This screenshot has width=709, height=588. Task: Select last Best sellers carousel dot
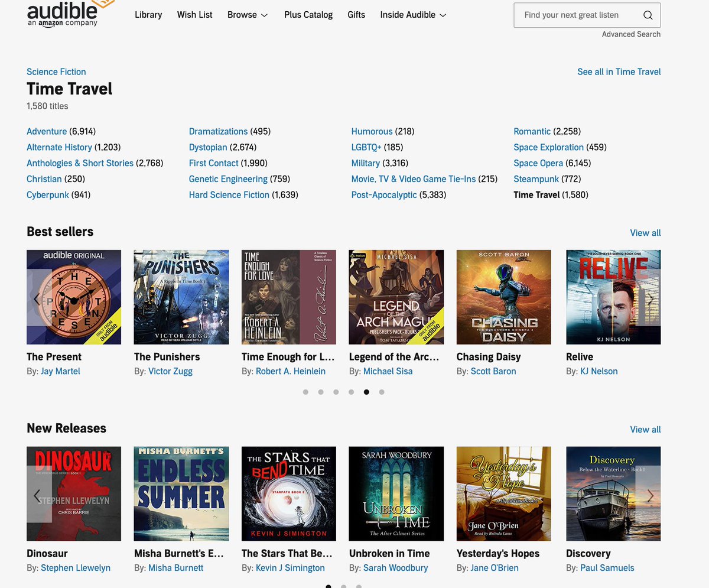pyautogui.click(x=382, y=392)
